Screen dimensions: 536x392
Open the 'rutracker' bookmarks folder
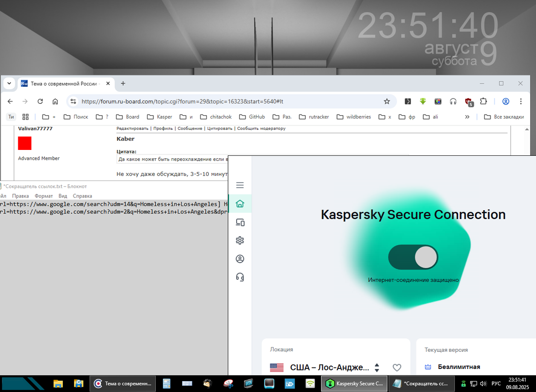coord(314,117)
